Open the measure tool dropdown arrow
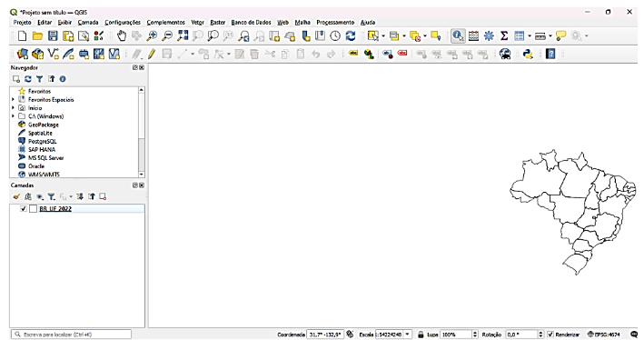Viewport: 644px width, 340px height. [550, 36]
